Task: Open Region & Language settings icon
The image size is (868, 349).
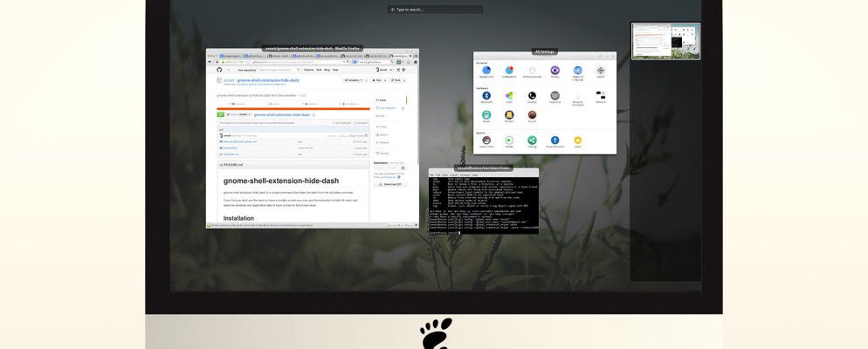Action: 577,72
